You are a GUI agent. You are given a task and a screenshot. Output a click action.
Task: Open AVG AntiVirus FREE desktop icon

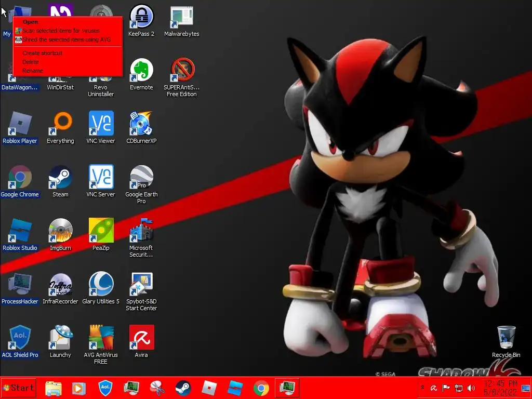(x=101, y=345)
